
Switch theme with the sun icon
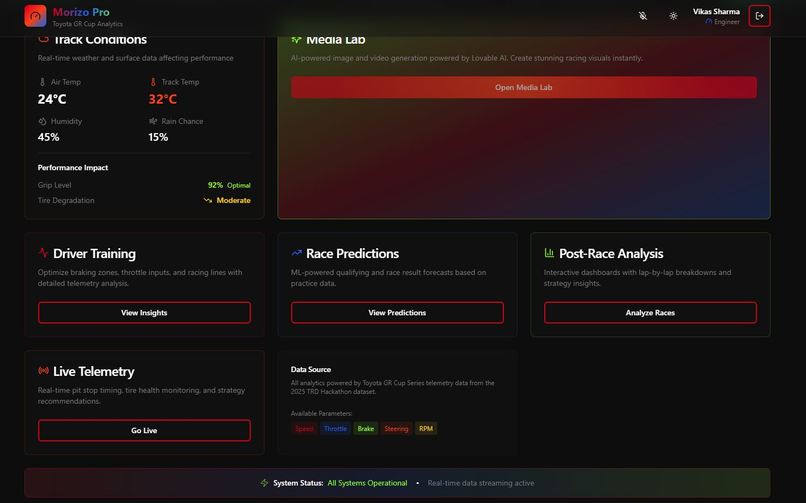pyautogui.click(x=673, y=16)
